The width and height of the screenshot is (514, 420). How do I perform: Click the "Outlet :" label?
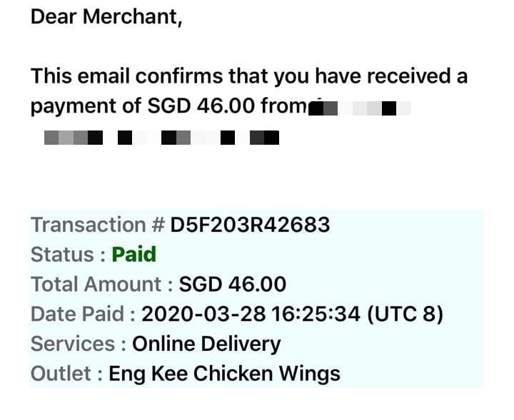click(x=66, y=373)
